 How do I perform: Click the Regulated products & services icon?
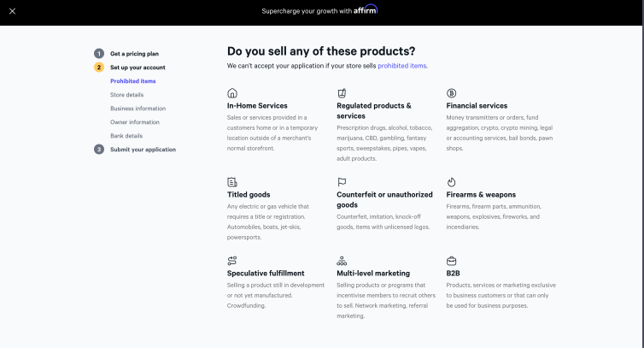click(342, 93)
